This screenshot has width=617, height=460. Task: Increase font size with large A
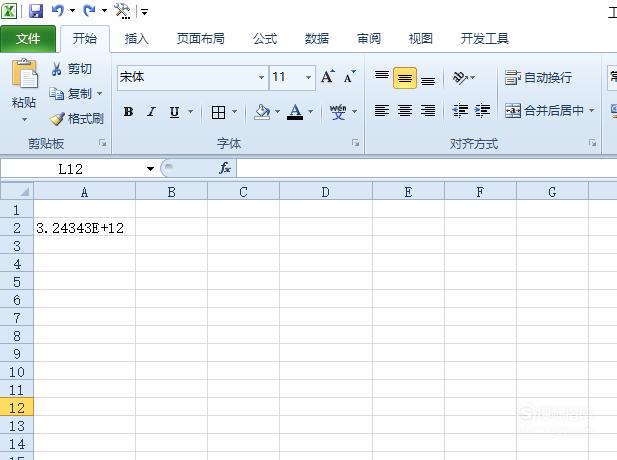[327, 76]
